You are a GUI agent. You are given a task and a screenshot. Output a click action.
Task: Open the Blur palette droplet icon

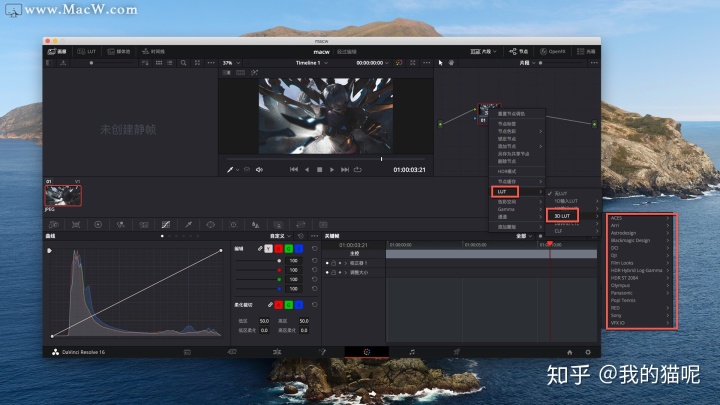point(255,225)
